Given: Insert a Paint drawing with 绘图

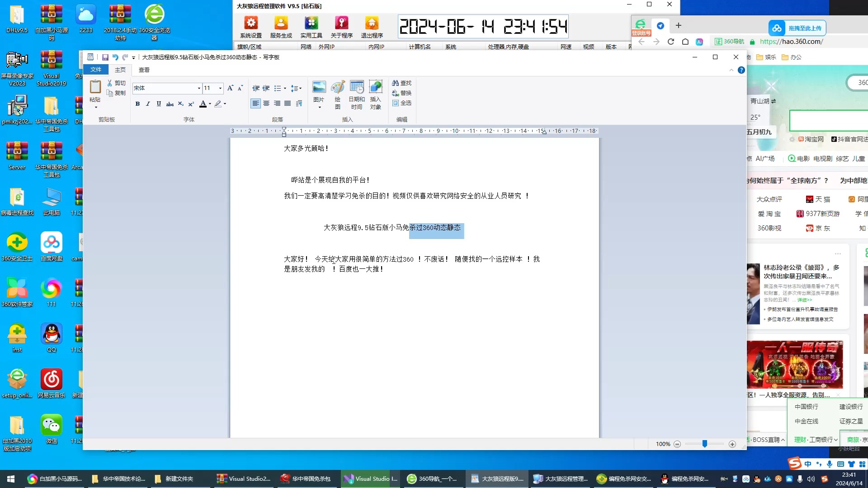Looking at the screenshot, I should pyautogui.click(x=338, y=94).
